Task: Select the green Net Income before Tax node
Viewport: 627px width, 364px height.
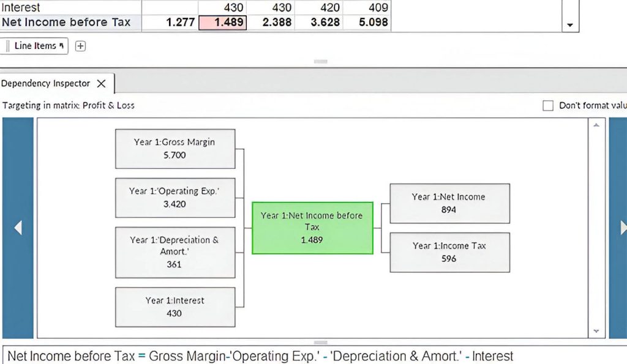Action: pyautogui.click(x=312, y=228)
